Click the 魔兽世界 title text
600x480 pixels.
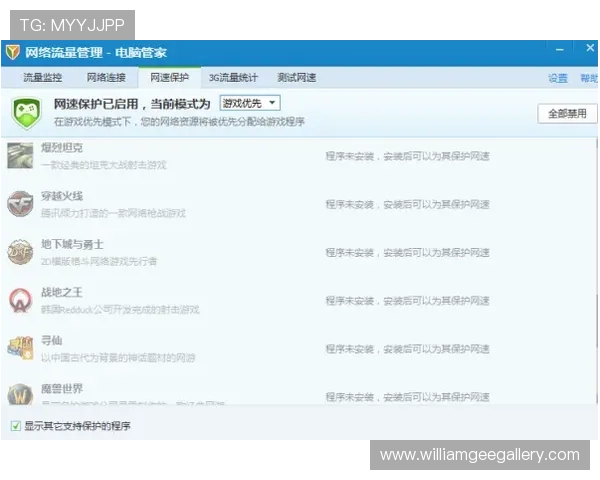[62, 389]
